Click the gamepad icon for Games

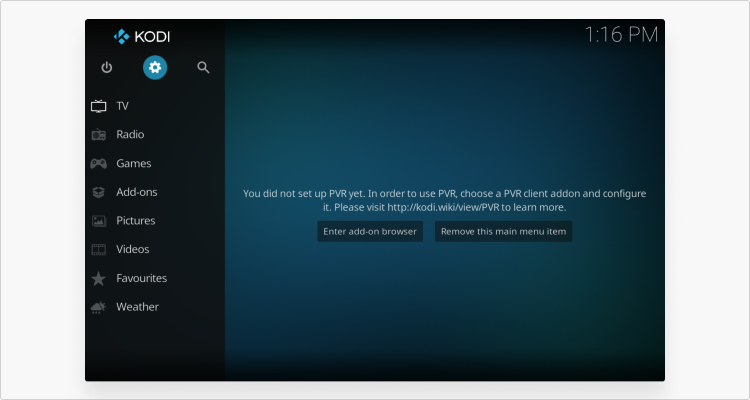99,164
